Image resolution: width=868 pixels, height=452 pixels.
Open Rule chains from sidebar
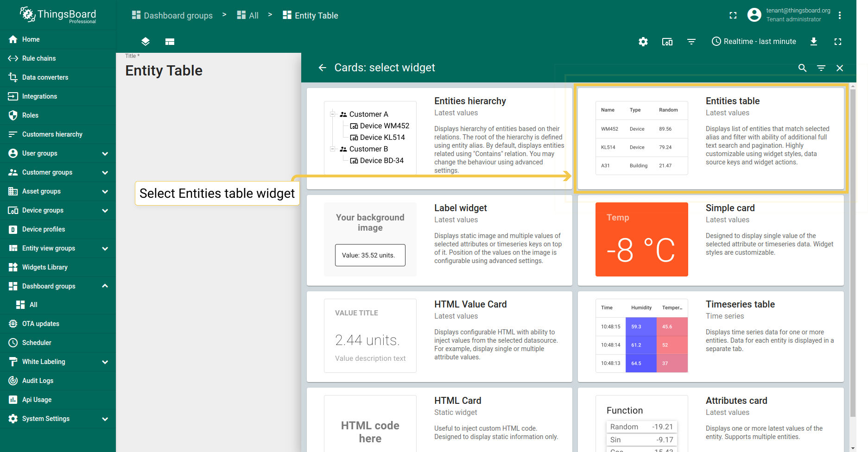pos(58,58)
